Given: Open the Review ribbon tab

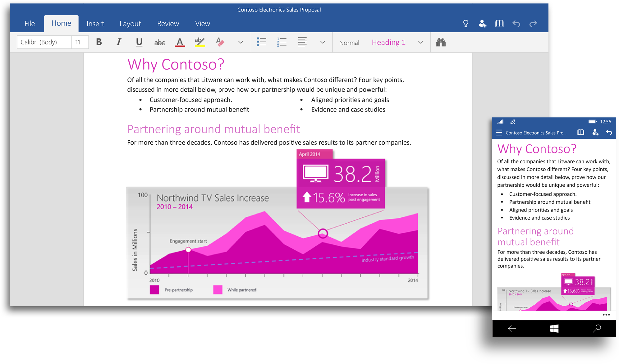Looking at the screenshot, I should [x=168, y=23].
